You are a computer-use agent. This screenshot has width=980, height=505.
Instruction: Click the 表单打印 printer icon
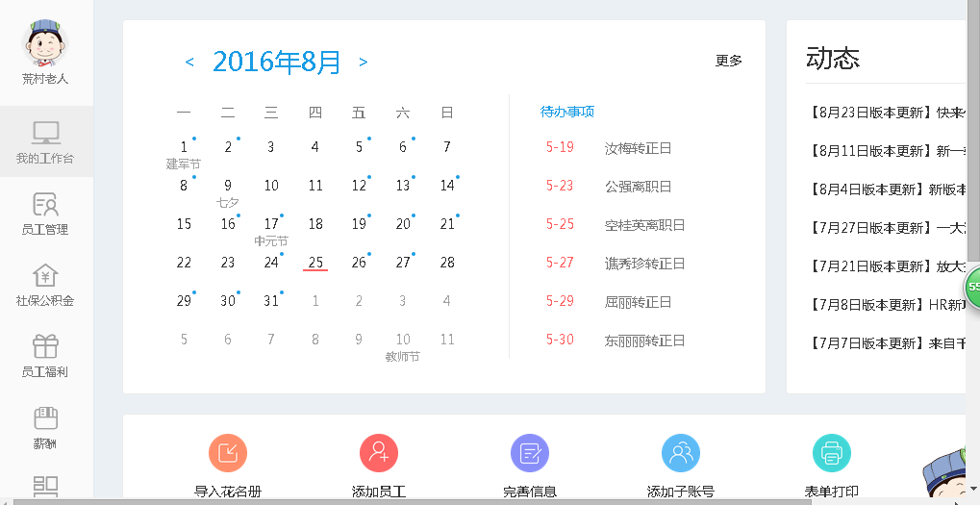point(831,452)
